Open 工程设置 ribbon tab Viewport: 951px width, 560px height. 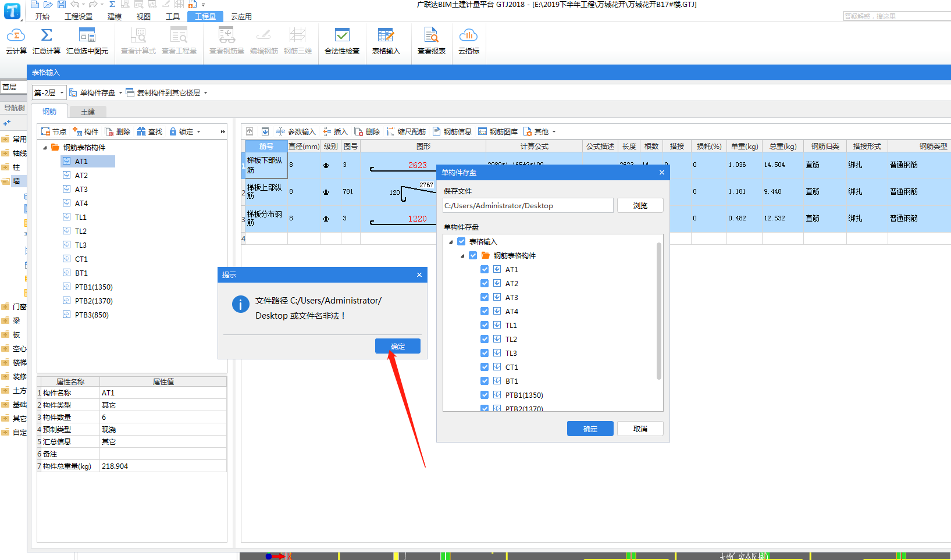pos(79,17)
